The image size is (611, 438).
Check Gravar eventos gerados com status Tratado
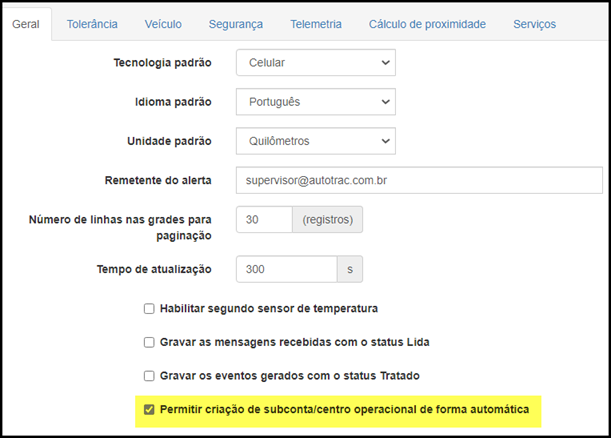pos(149,376)
